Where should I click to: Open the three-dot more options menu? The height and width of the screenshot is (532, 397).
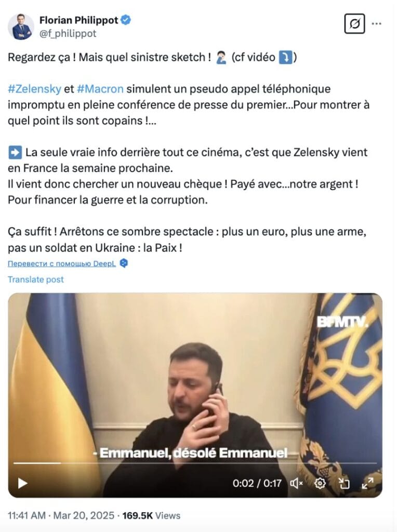(x=377, y=24)
